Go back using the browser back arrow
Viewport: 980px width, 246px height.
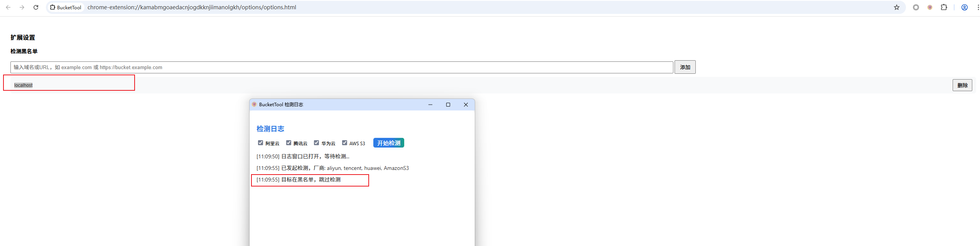click(8, 7)
